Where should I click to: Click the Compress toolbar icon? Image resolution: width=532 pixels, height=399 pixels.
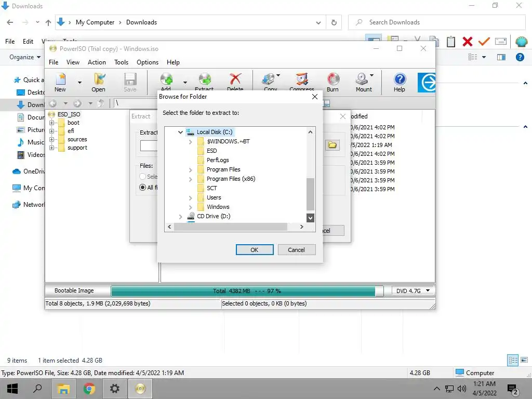tap(302, 79)
